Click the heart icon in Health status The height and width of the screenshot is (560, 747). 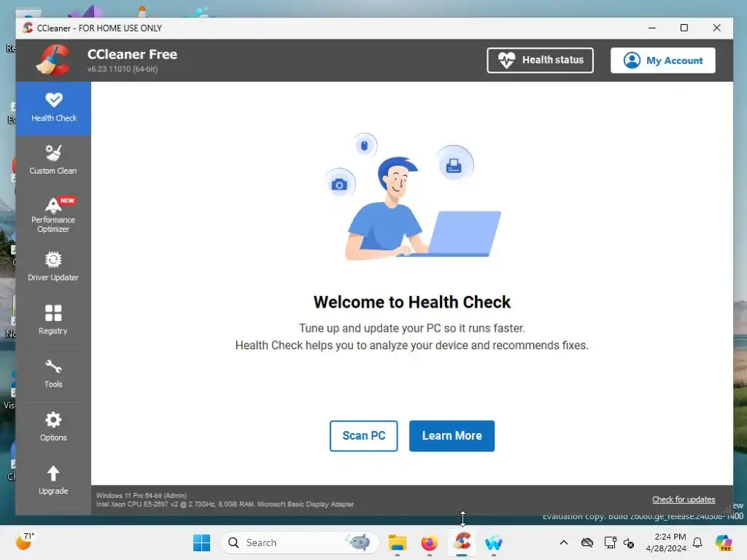pos(506,61)
